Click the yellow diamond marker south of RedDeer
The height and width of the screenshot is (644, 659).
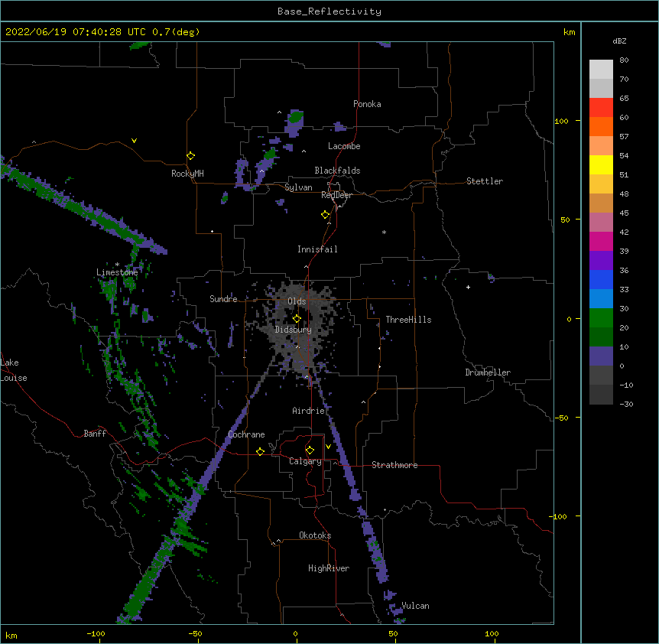[x=326, y=215]
